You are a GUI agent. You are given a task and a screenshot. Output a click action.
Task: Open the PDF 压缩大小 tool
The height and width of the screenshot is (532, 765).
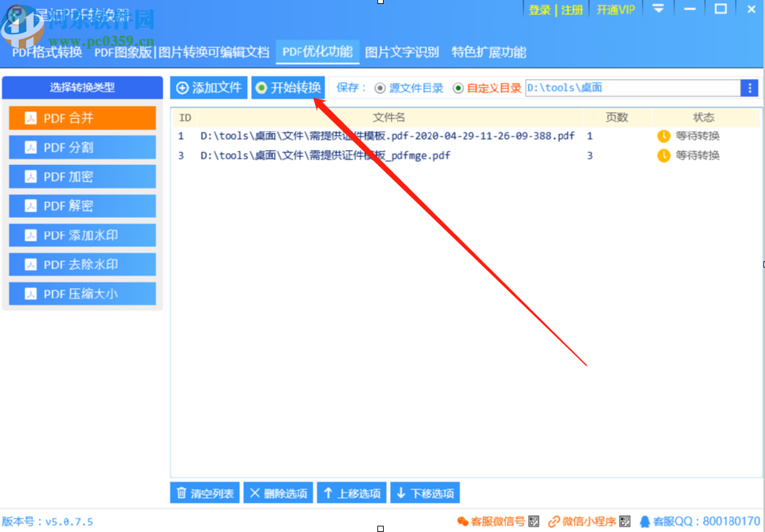81,293
